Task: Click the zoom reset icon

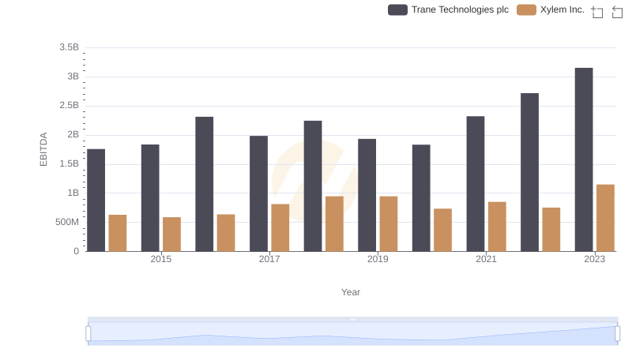Action: pos(617,12)
